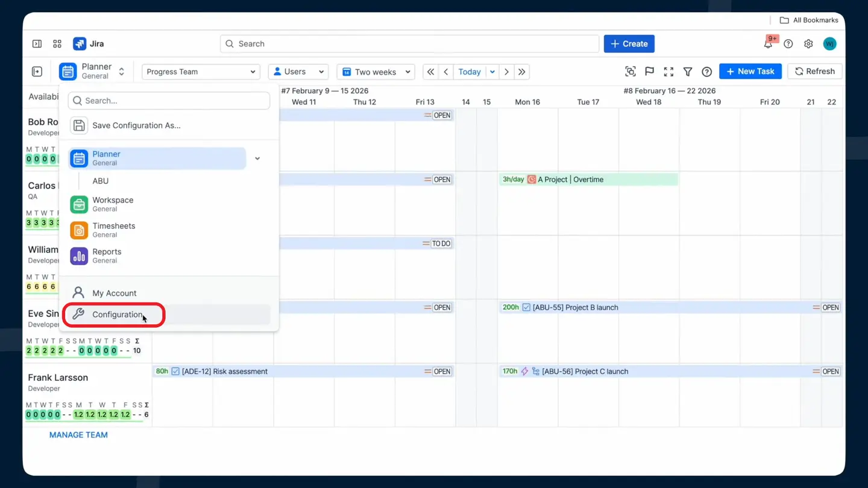Click the 170h label on Project C
This screenshot has height=488, width=868.
click(510, 371)
